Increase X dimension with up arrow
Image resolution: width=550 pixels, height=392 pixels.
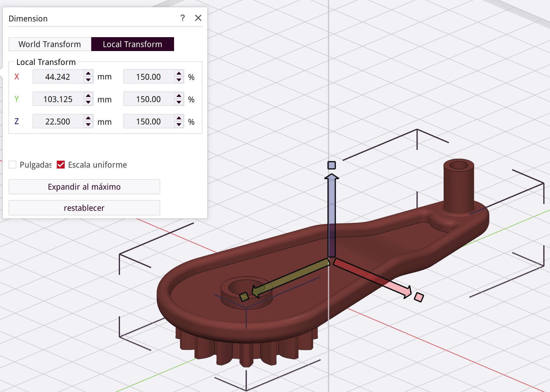(88, 73)
